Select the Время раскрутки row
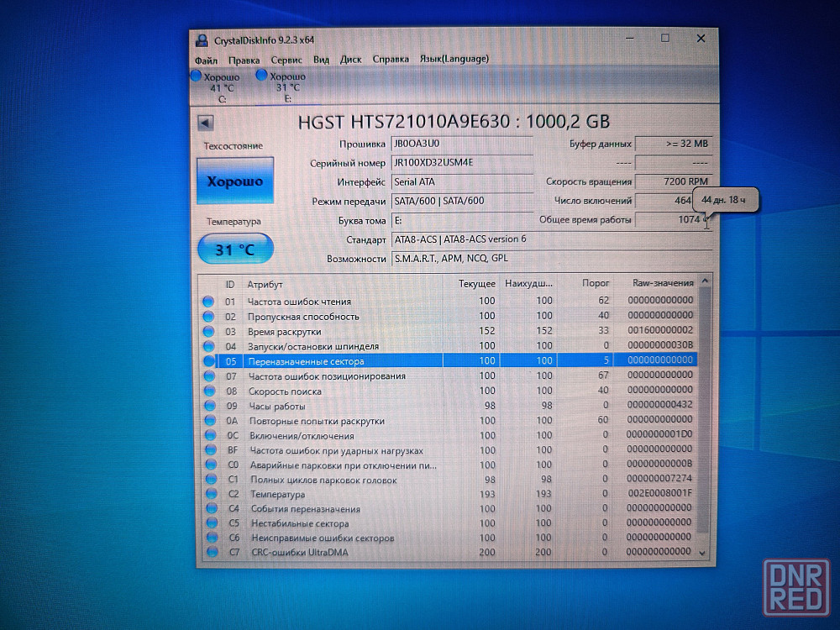 tap(449, 331)
